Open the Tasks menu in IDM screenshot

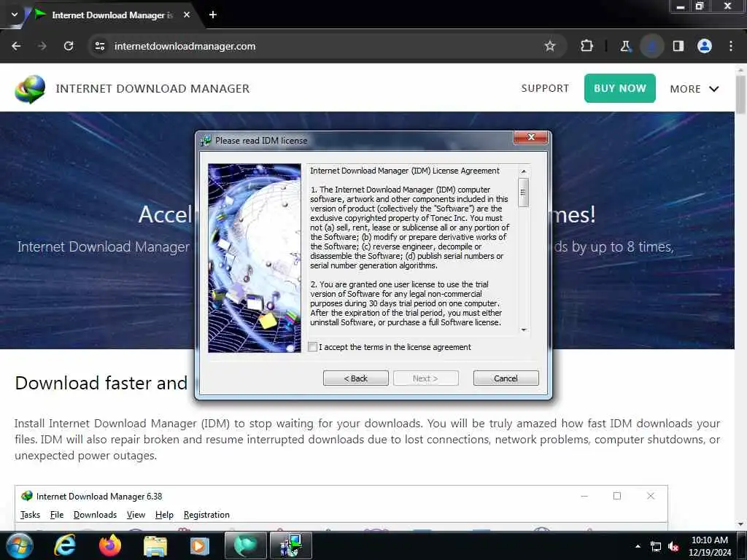pyautogui.click(x=30, y=515)
